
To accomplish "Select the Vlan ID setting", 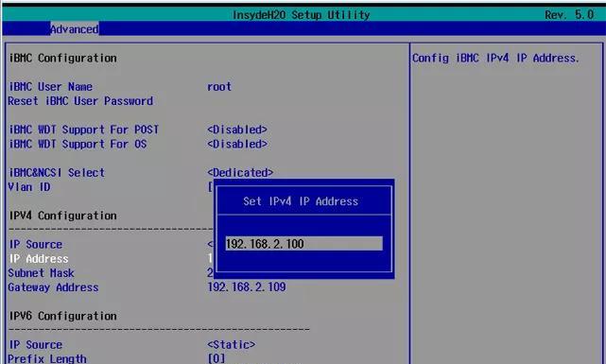I will (x=29, y=187).
